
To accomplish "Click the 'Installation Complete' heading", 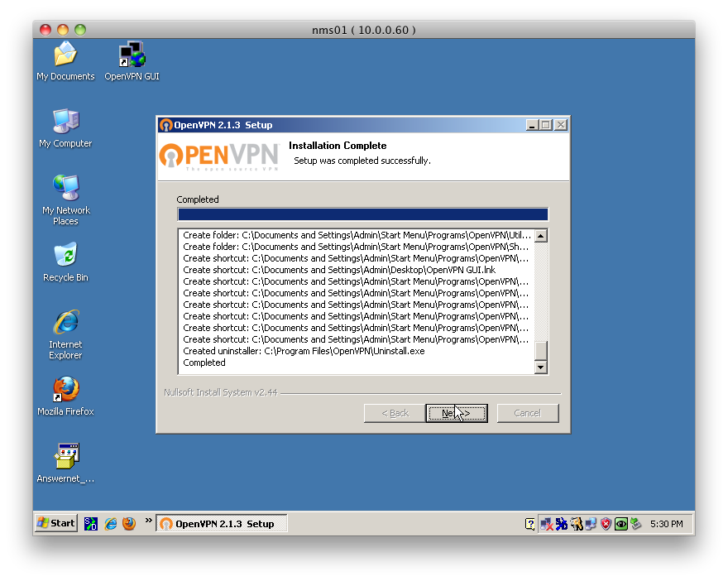I will click(x=338, y=146).
